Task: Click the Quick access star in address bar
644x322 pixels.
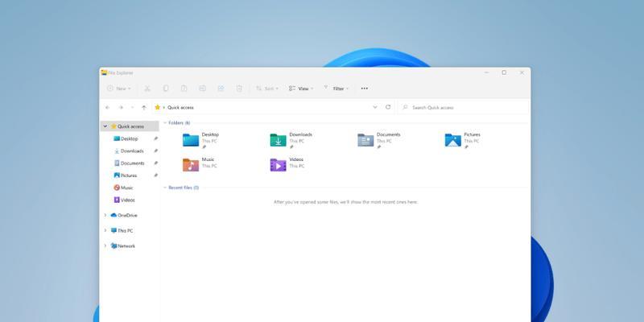Action: pyautogui.click(x=157, y=107)
